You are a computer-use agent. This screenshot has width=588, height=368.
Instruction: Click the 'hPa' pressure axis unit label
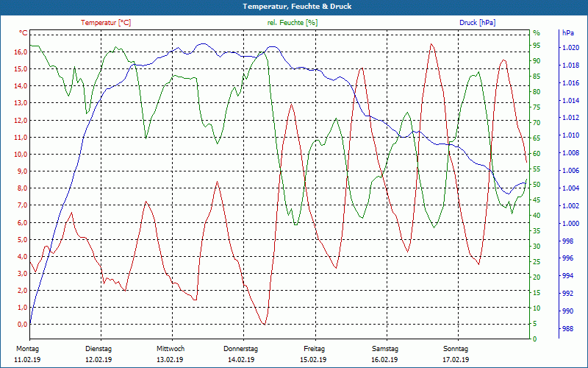tap(567, 33)
